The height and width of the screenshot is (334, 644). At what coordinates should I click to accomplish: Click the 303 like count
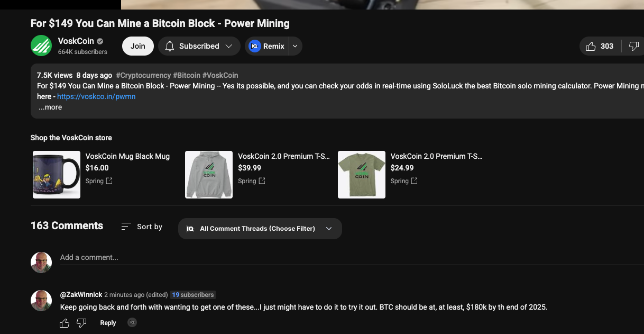pos(607,46)
